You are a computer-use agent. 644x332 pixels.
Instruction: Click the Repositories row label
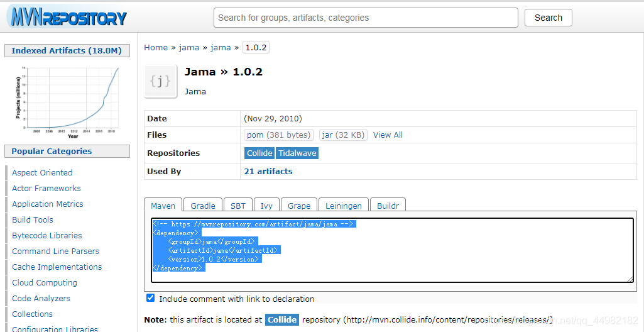click(x=173, y=153)
